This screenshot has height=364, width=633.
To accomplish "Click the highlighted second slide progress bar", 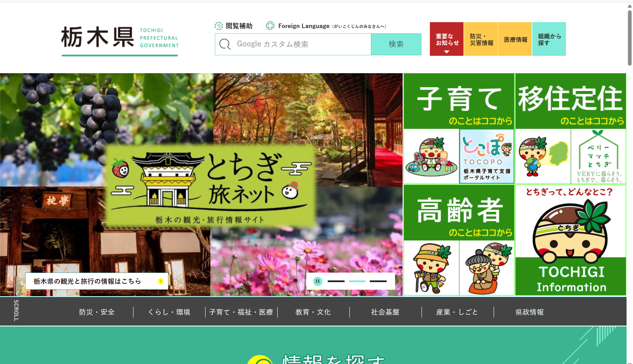I will (357, 281).
